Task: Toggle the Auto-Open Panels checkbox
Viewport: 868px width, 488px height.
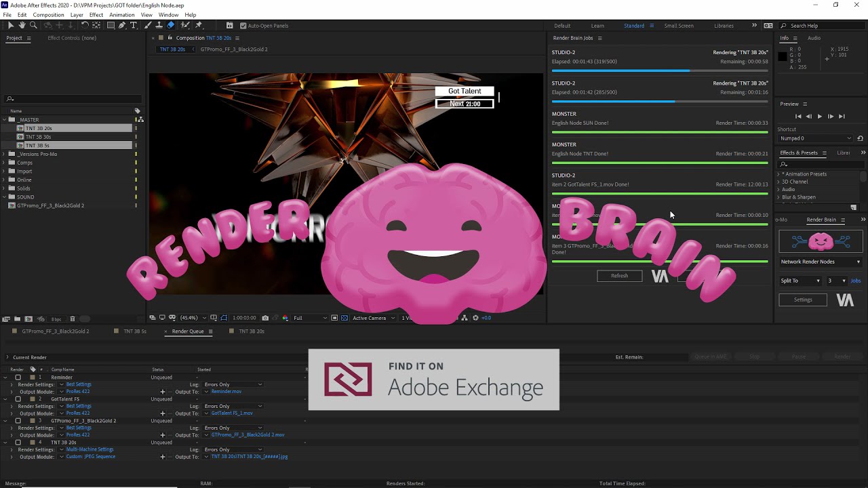Action: 243,26
